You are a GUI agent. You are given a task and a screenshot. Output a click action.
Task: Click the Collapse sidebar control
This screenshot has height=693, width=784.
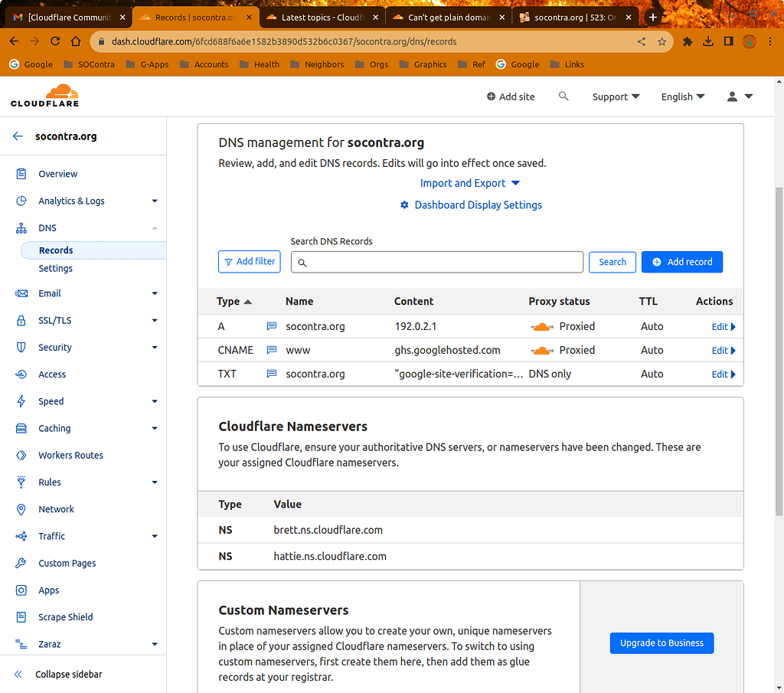(58, 675)
